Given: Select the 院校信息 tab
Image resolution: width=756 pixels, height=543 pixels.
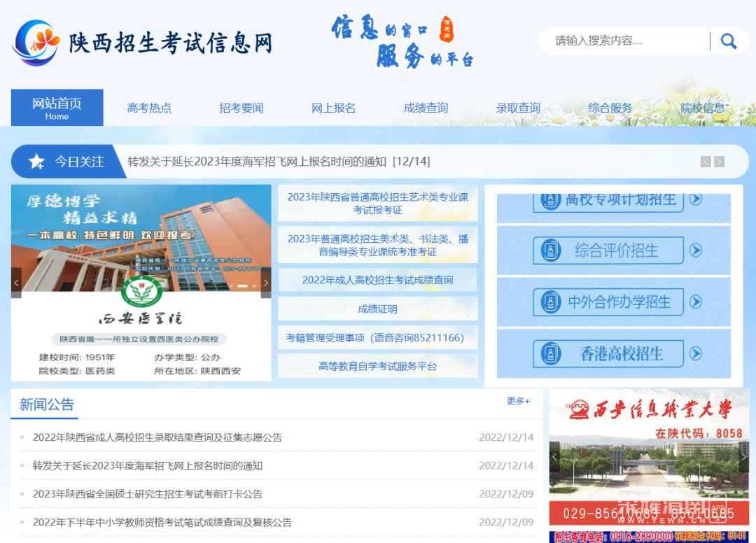Looking at the screenshot, I should [702, 108].
